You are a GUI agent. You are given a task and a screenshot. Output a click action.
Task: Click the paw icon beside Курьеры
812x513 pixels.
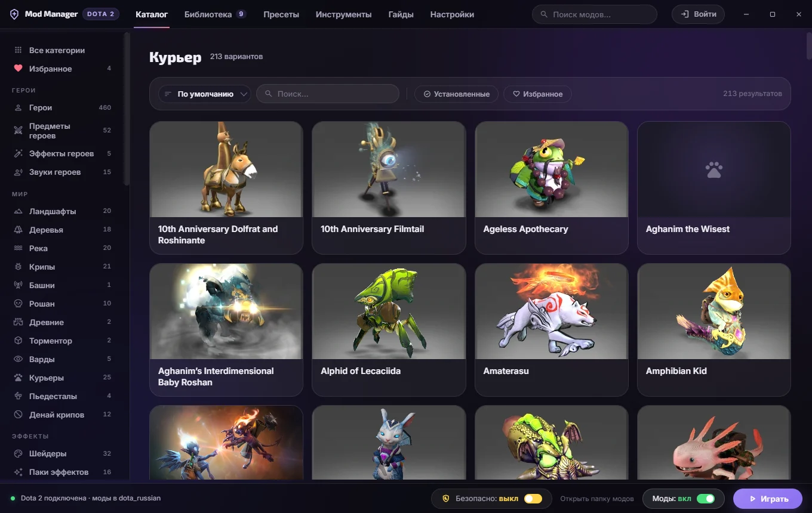[x=18, y=378]
